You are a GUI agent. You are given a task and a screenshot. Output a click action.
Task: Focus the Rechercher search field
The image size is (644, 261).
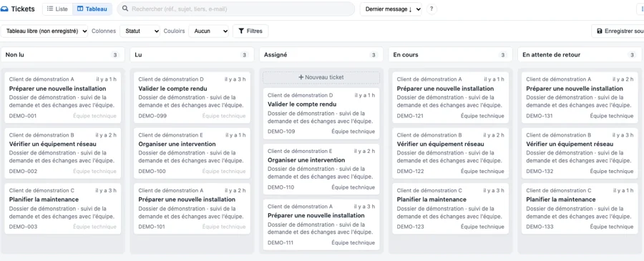pos(235,9)
